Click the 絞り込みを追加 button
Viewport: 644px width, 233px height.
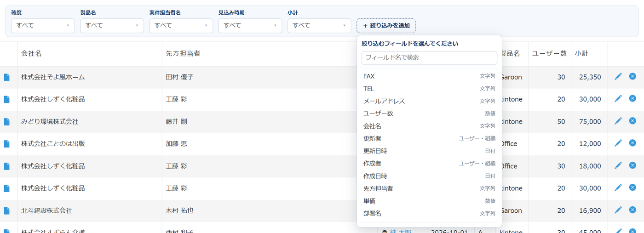point(386,26)
